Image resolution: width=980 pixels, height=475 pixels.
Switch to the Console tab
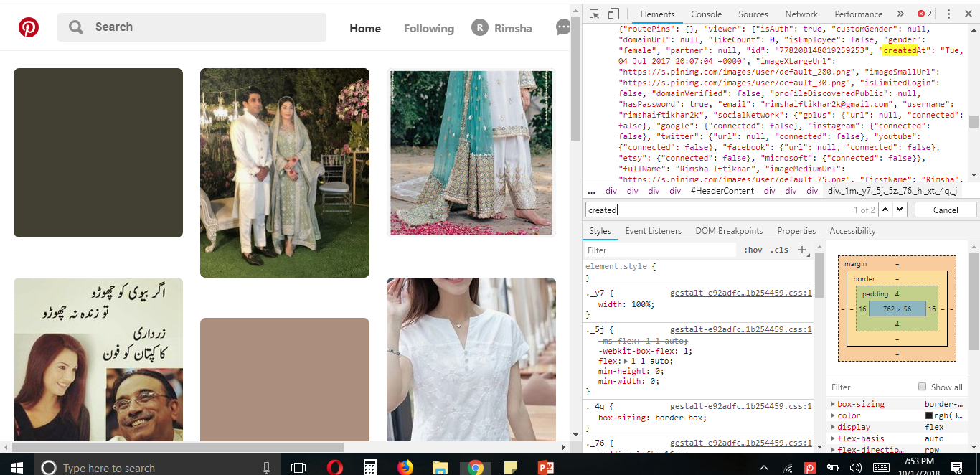706,14
